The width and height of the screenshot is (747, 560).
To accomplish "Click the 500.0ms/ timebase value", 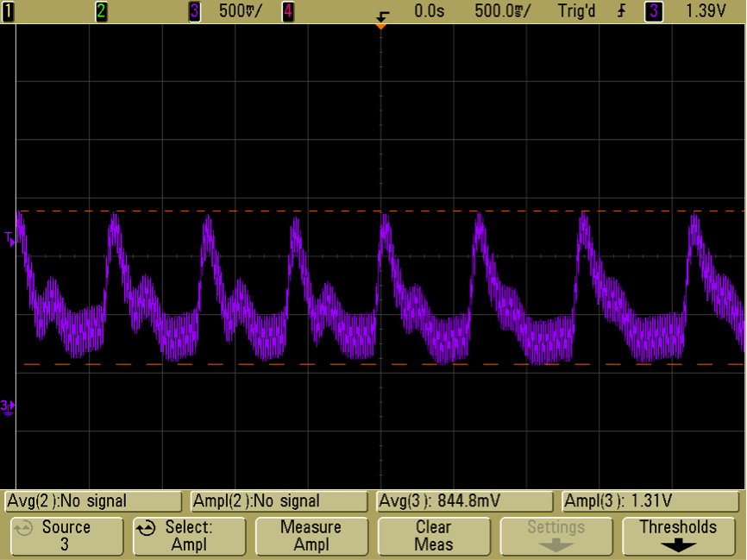I will point(502,11).
